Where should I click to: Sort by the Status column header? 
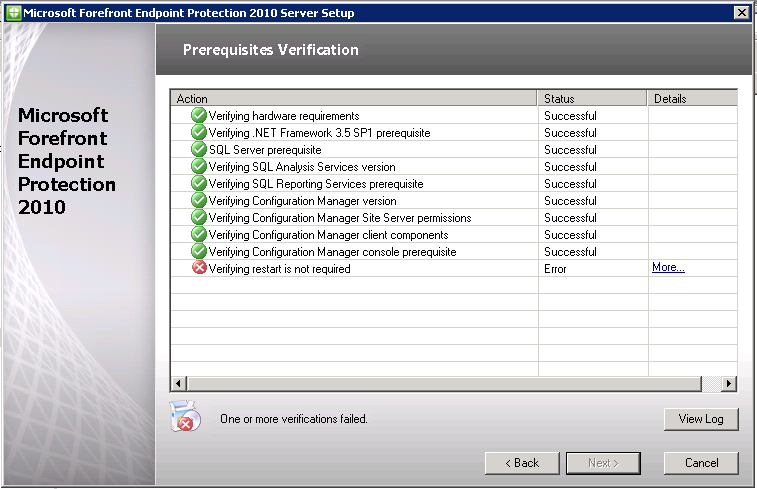coord(592,98)
